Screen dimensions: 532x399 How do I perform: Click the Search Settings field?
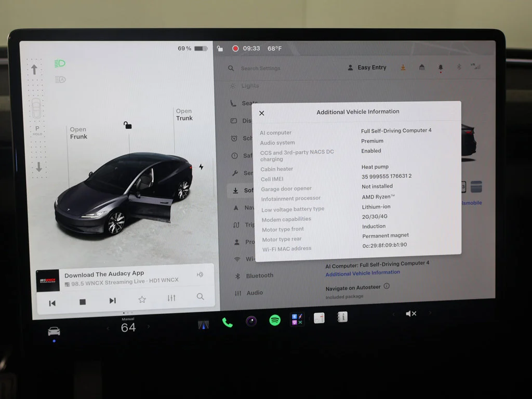coord(261,68)
